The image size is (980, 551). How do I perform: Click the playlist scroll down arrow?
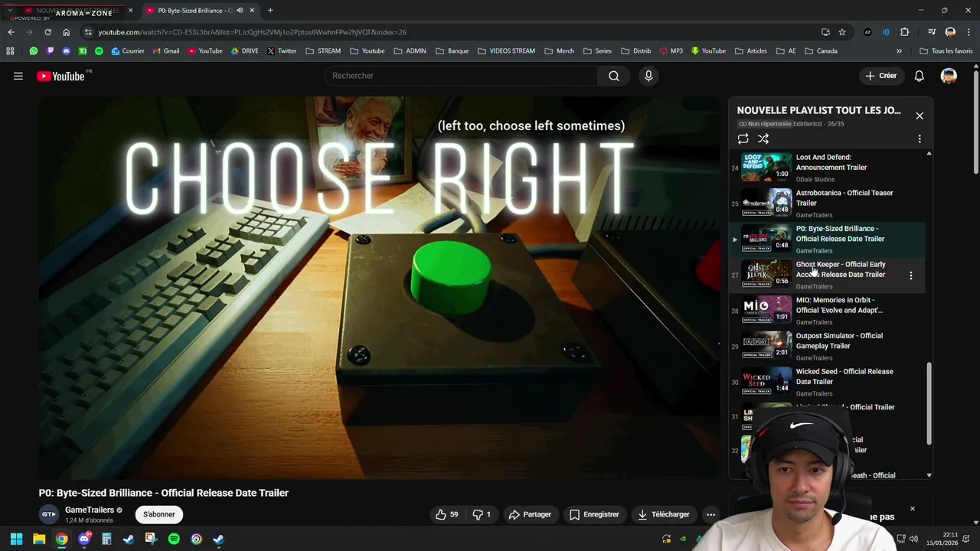tap(929, 475)
